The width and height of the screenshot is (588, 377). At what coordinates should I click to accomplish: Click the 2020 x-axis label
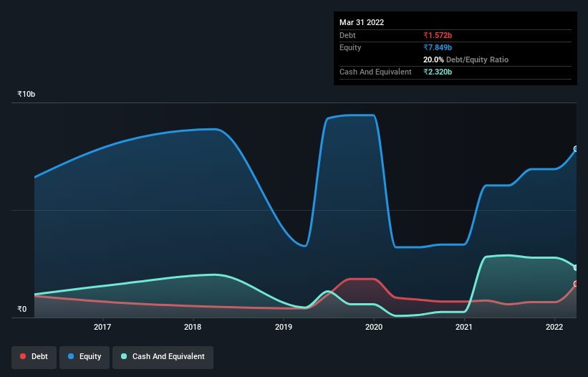point(374,327)
